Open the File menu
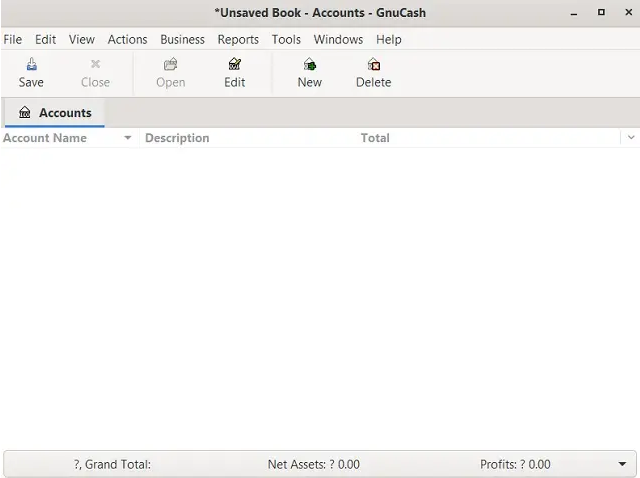 click(x=13, y=39)
